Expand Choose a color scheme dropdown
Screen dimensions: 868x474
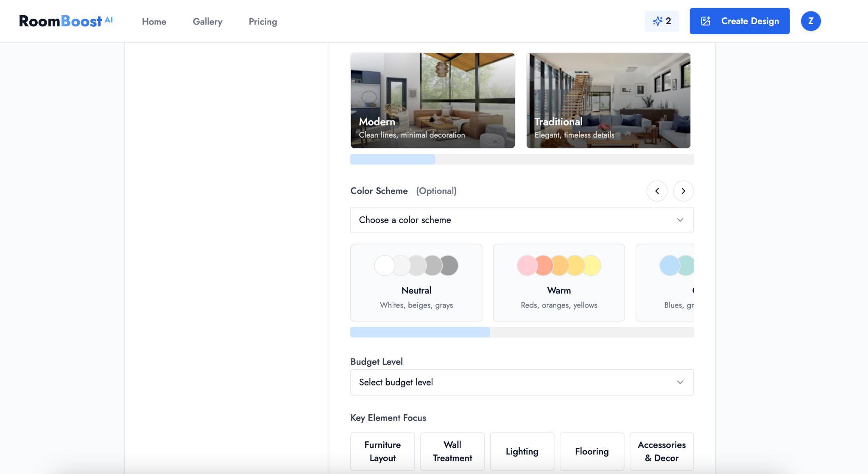522,220
